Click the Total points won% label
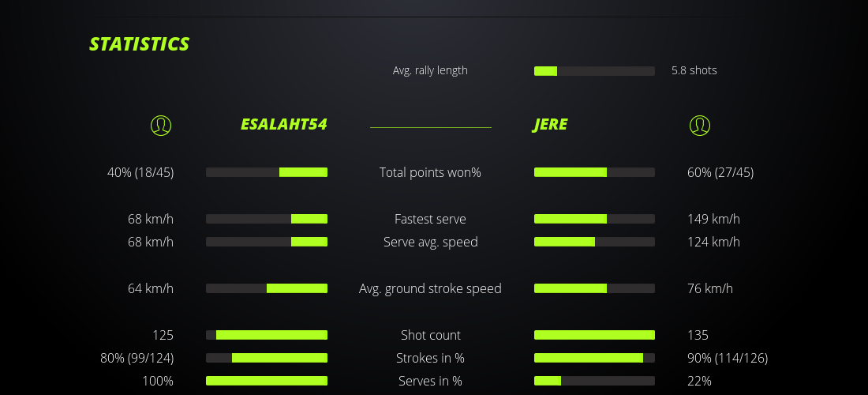The height and width of the screenshot is (395, 868). coord(430,172)
